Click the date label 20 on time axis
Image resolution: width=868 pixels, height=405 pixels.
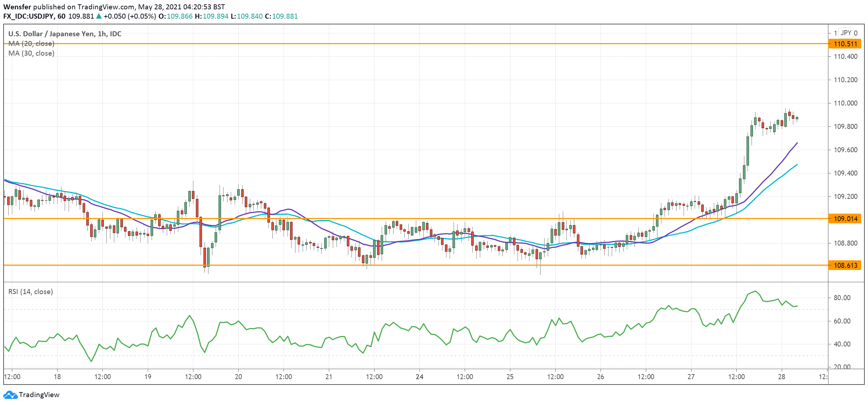[238, 377]
